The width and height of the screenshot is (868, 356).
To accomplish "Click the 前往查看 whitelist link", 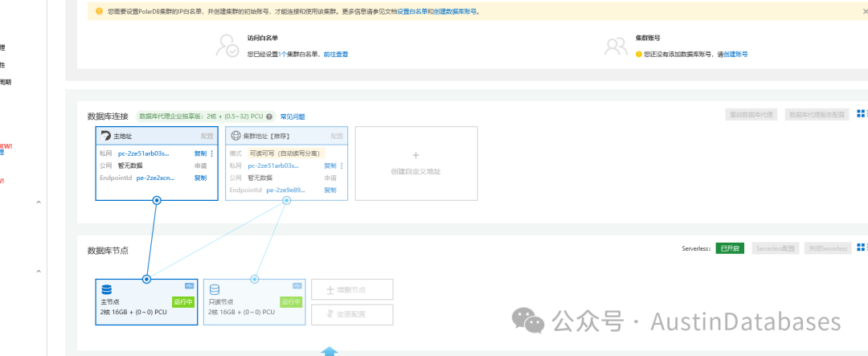I will point(336,55).
